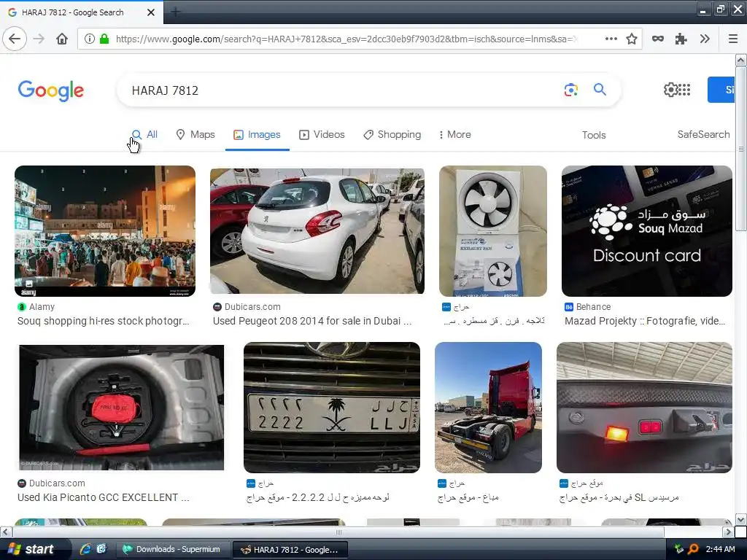Open a new tab with plus button

175,12
